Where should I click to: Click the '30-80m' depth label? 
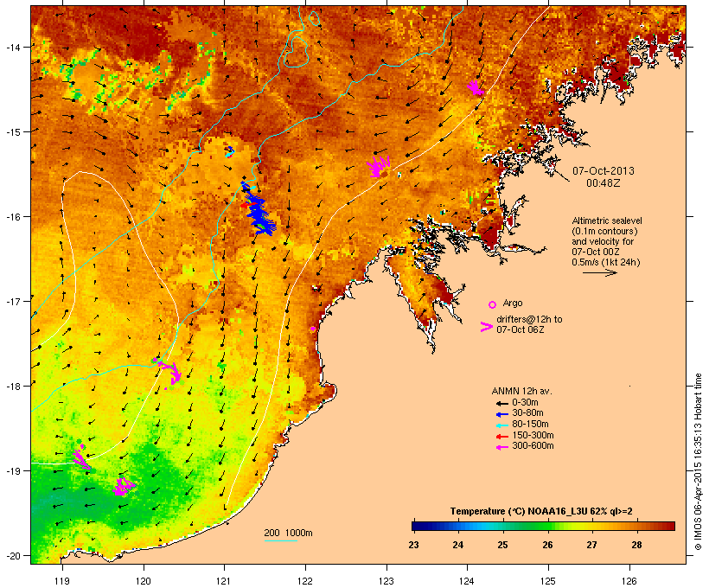click(x=527, y=413)
